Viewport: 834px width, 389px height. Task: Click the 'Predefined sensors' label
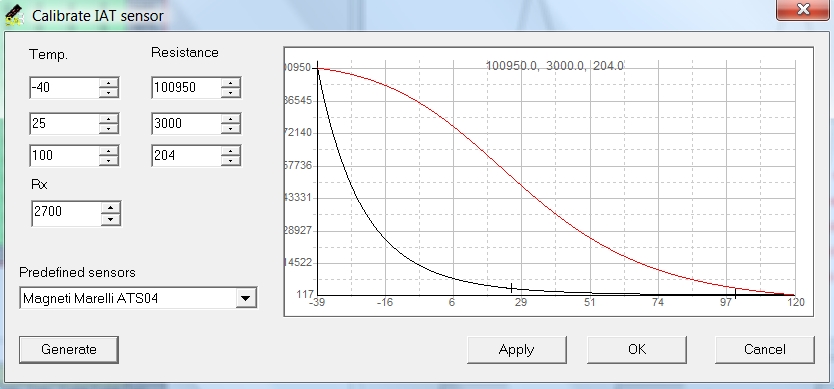click(77, 272)
